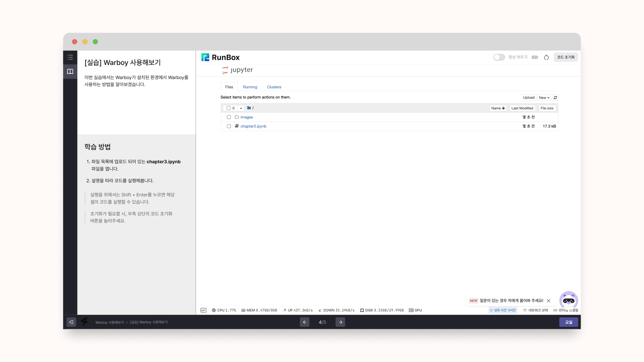Click the Elice logo in bottom bar
Screen dimensions: 644x362
84,322
